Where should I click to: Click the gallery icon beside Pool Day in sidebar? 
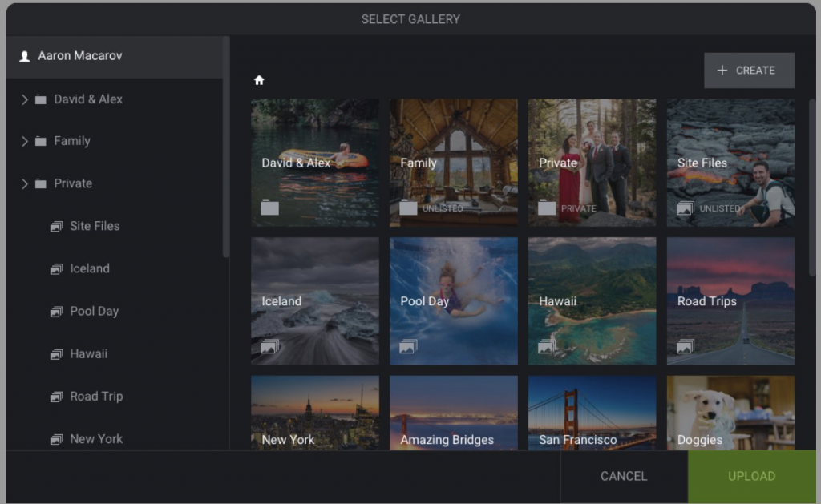(57, 312)
